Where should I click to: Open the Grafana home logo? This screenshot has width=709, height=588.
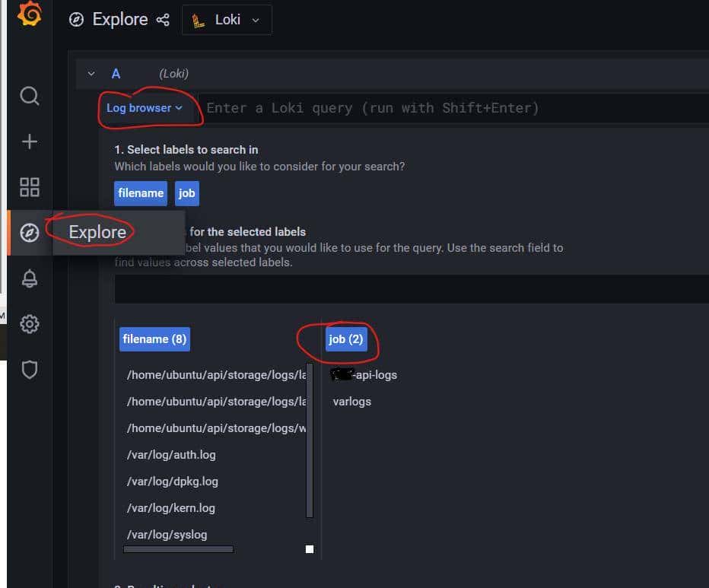tap(30, 14)
